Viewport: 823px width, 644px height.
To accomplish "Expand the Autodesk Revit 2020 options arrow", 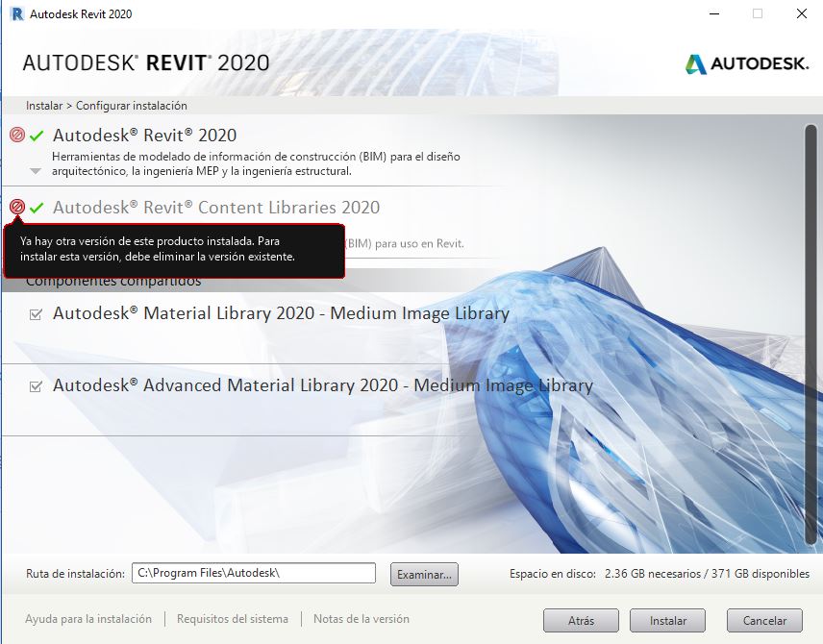I will 36,171.
